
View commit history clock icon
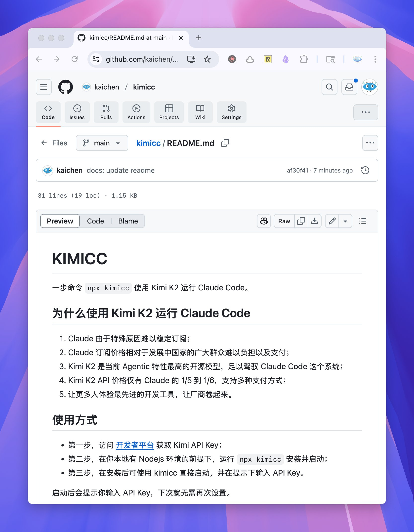[365, 170]
